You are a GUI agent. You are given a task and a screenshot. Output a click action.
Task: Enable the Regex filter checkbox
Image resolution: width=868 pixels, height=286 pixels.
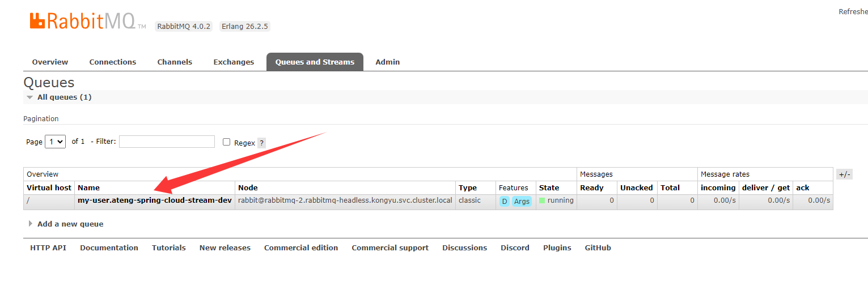[227, 142]
